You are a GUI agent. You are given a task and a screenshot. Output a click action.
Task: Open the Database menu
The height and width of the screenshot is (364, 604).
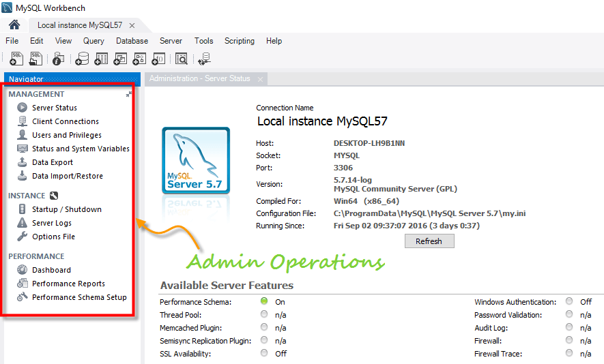[x=132, y=41]
